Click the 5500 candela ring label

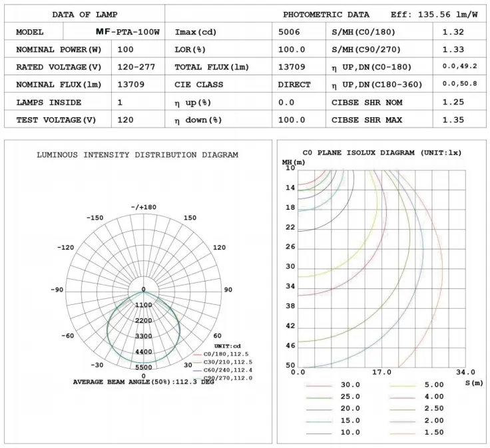144,367
